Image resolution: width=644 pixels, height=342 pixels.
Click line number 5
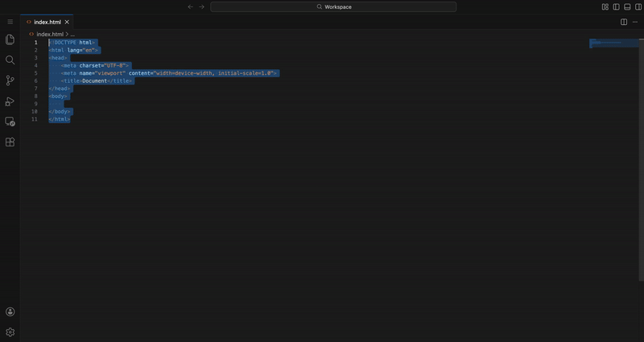35,73
